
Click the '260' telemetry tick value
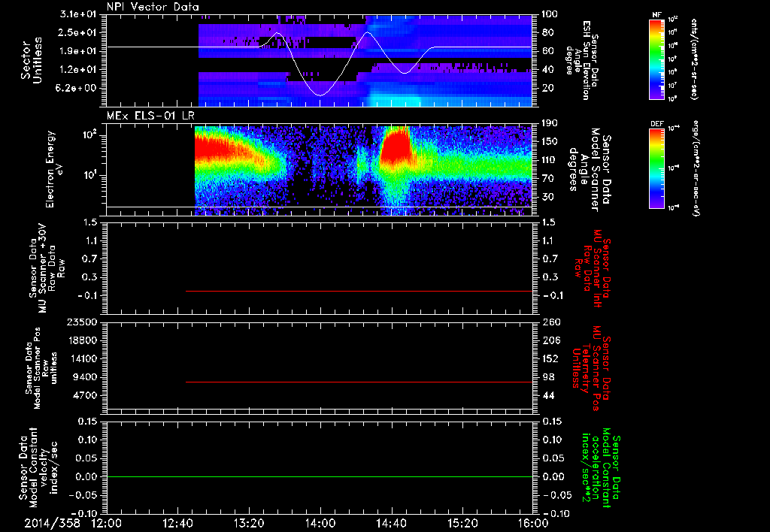550,322
